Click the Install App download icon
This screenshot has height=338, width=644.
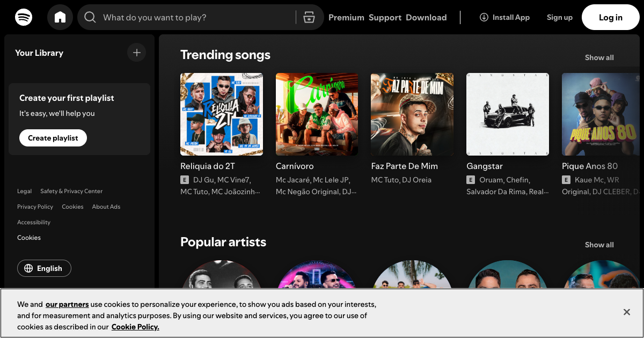pos(484,17)
